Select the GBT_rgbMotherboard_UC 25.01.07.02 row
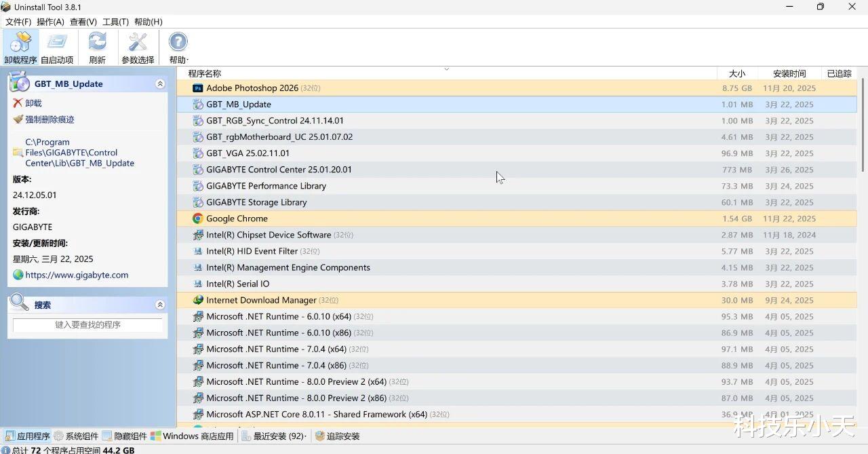 (x=517, y=137)
